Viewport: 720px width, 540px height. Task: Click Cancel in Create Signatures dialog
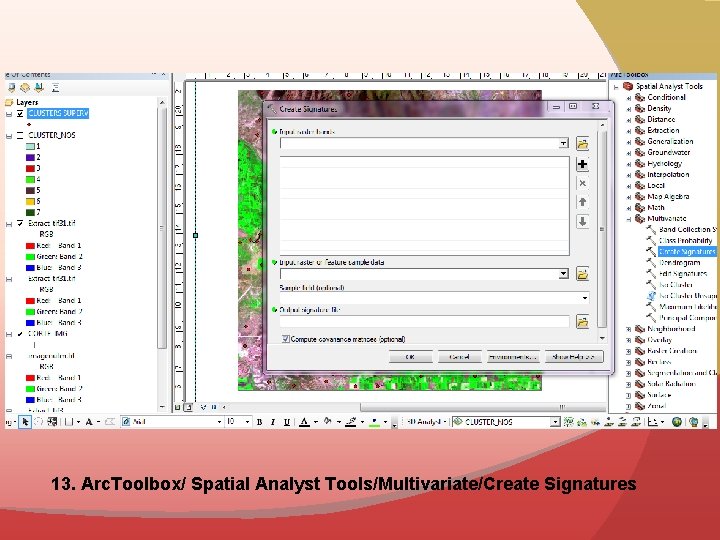(459, 357)
